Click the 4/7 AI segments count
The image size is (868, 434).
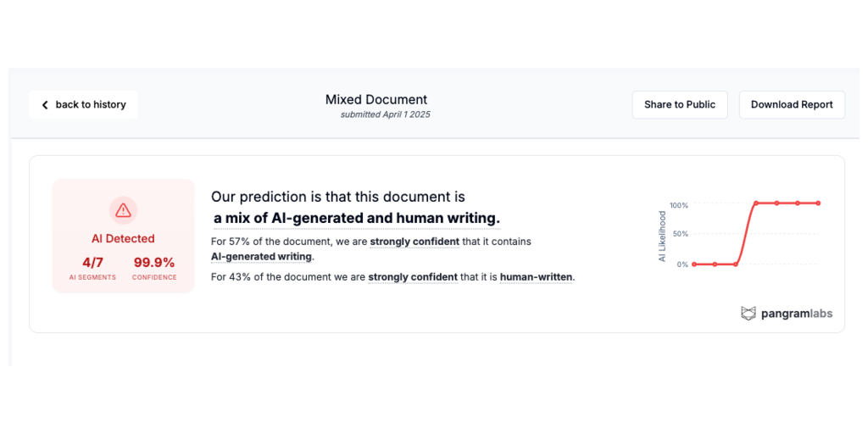(92, 263)
